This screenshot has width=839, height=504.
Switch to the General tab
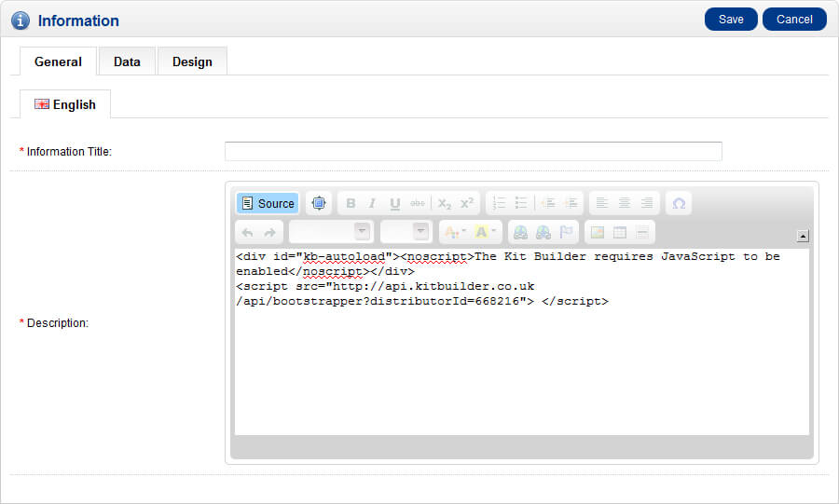coord(59,61)
